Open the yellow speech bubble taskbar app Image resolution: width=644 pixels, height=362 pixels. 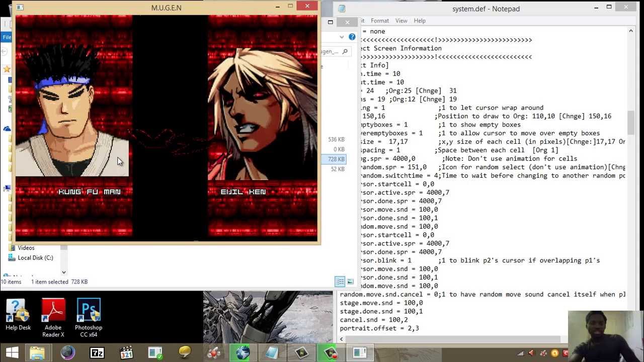(x=185, y=353)
